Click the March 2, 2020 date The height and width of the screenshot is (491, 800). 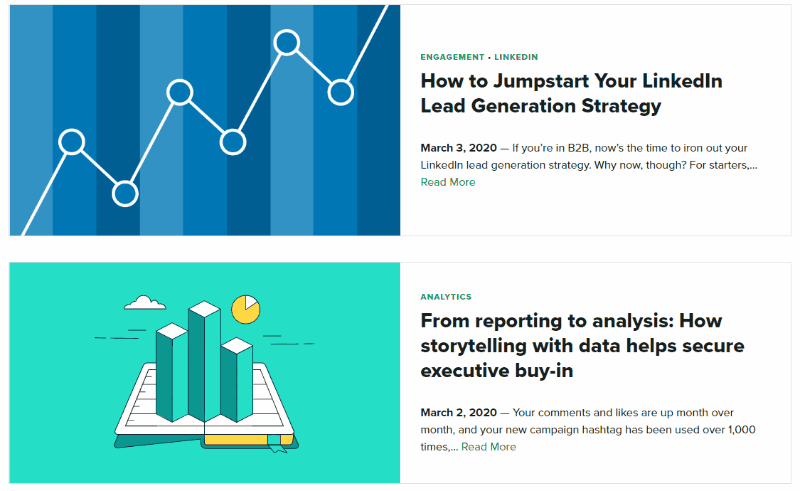pos(458,412)
